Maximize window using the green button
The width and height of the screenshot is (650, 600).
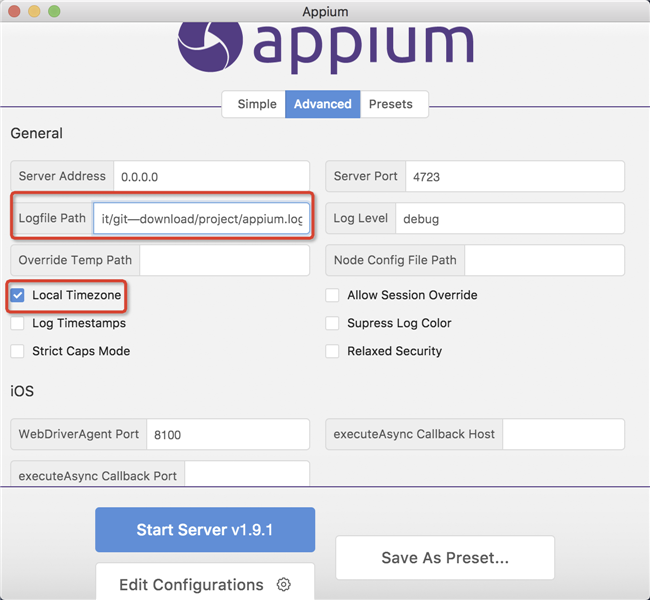[x=54, y=11]
